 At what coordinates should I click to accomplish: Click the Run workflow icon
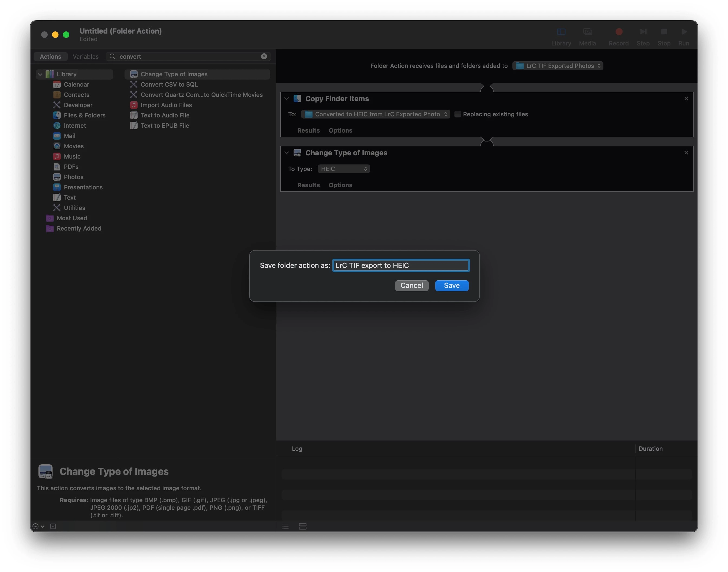click(x=684, y=32)
